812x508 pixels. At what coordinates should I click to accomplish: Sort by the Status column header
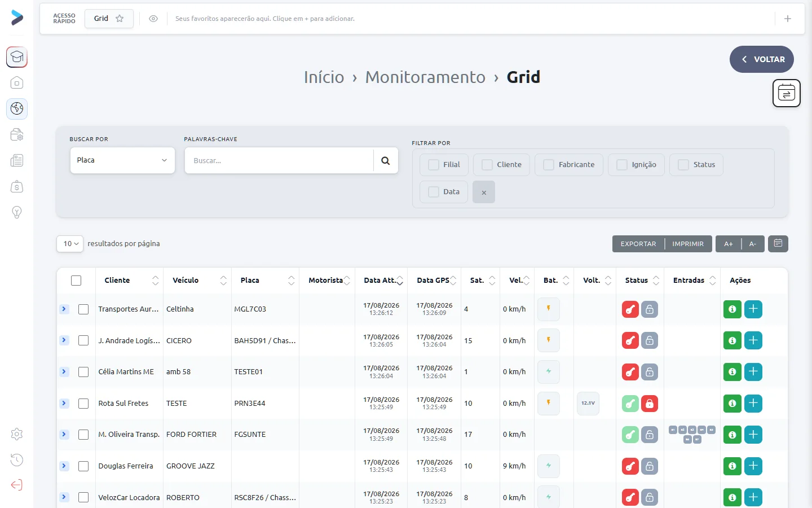click(x=640, y=281)
